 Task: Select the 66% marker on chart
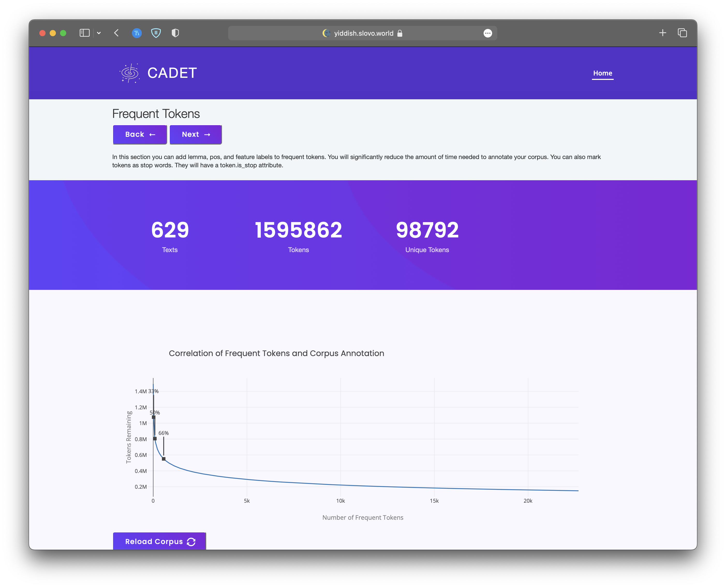coord(164,459)
